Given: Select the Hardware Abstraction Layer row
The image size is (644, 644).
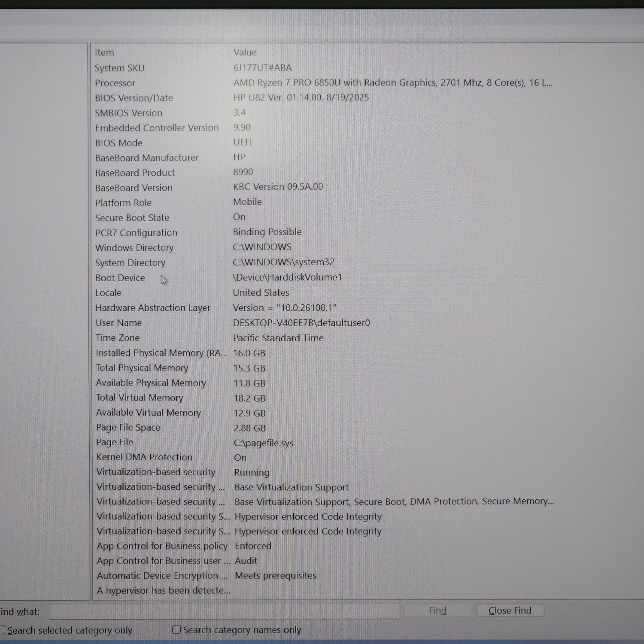Looking at the screenshot, I should pos(152,308).
